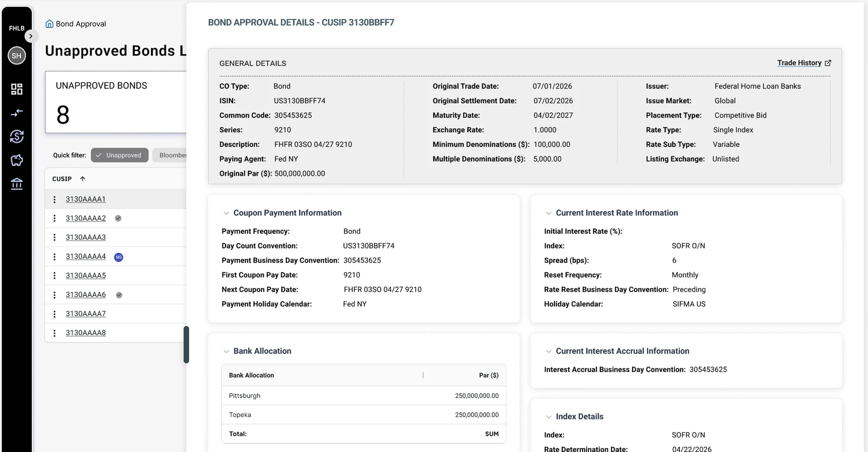Click the check badge beside 3130AAAA6
This screenshot has width=868, height=452.
(119, 295)
